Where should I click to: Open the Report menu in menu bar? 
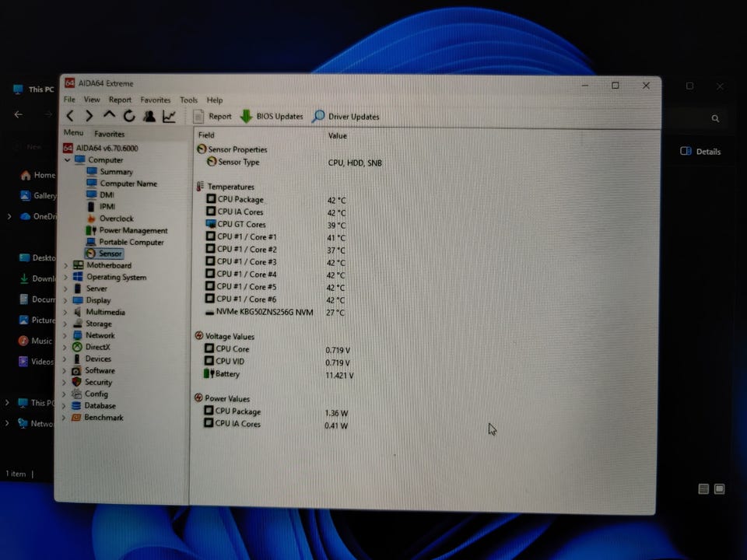pos(120,100)
